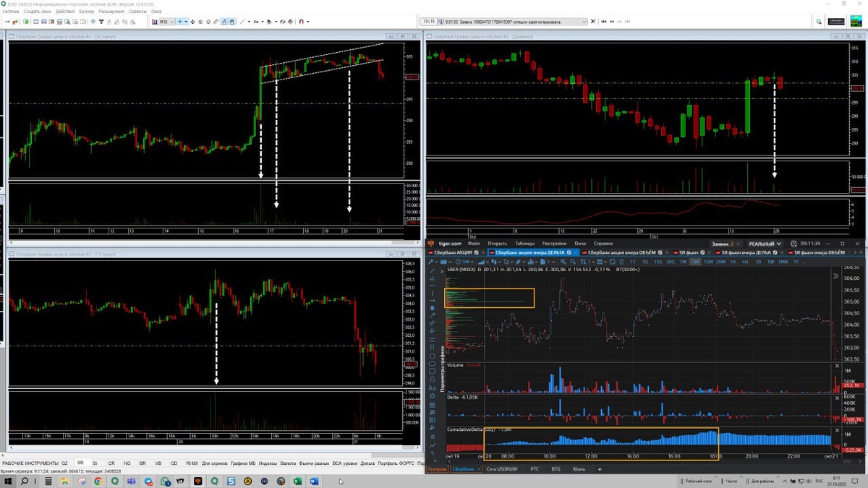This screenshot has height=488, width=868.
Task: Open Word from the Windows taskbar
Action: pyautogui.click(x=315, y=481)
